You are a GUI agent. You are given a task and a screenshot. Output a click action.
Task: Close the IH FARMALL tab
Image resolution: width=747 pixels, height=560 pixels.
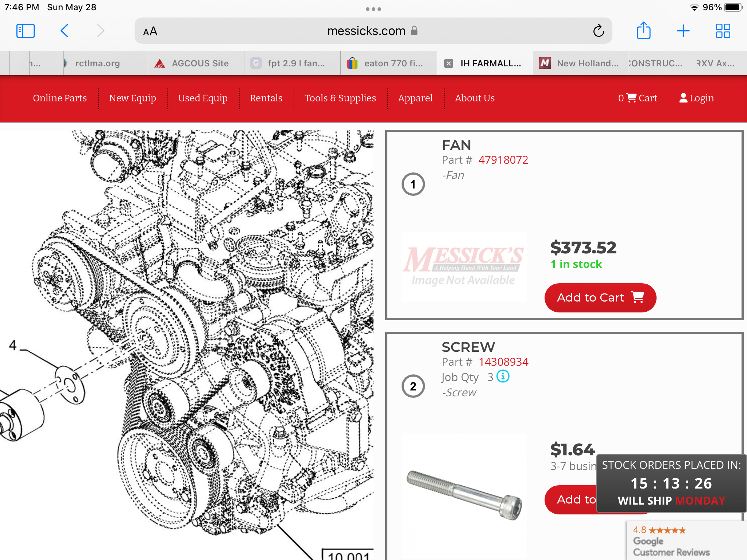coord(449,63)
